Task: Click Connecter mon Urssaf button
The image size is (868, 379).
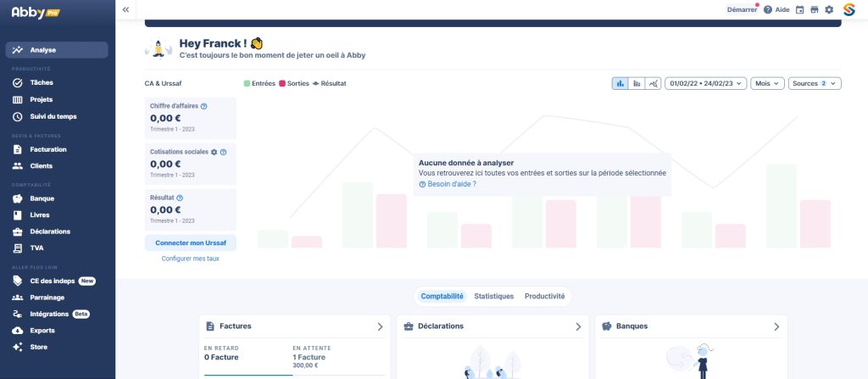Action: click(x=191, y=242)
